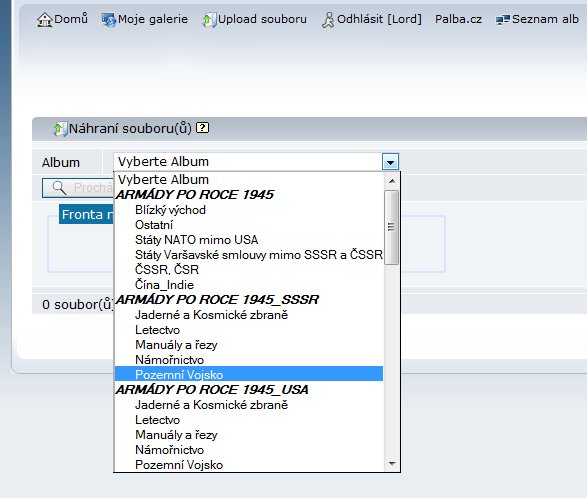Click the 0 soubor(ů) status text
Screen dimensions: 587x498
point(77,304)
